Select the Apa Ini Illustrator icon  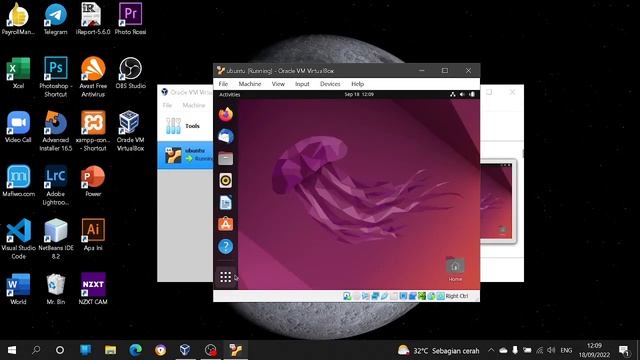pyautogui.click(x=93, y=235)
